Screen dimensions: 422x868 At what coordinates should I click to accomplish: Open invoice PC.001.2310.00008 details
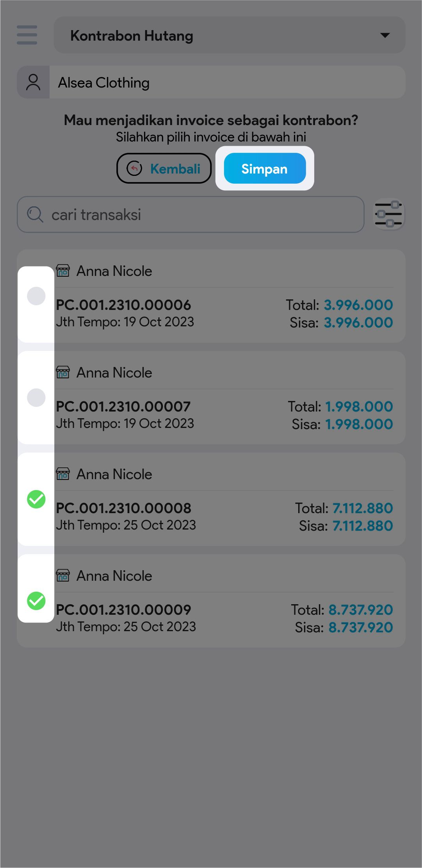tap(123, 508)
